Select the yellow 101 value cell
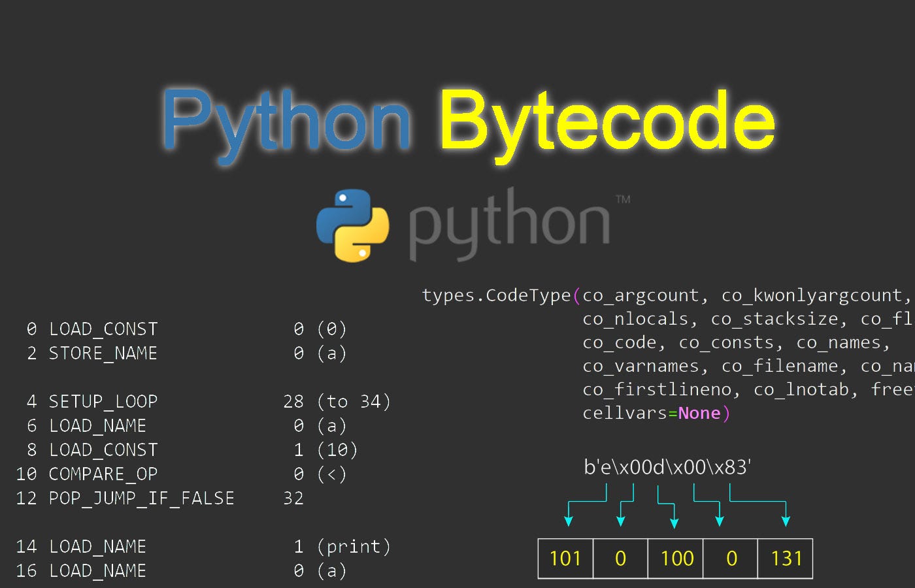Image resolution: width=915 pixels, height=588 pixels. (565, 559)
